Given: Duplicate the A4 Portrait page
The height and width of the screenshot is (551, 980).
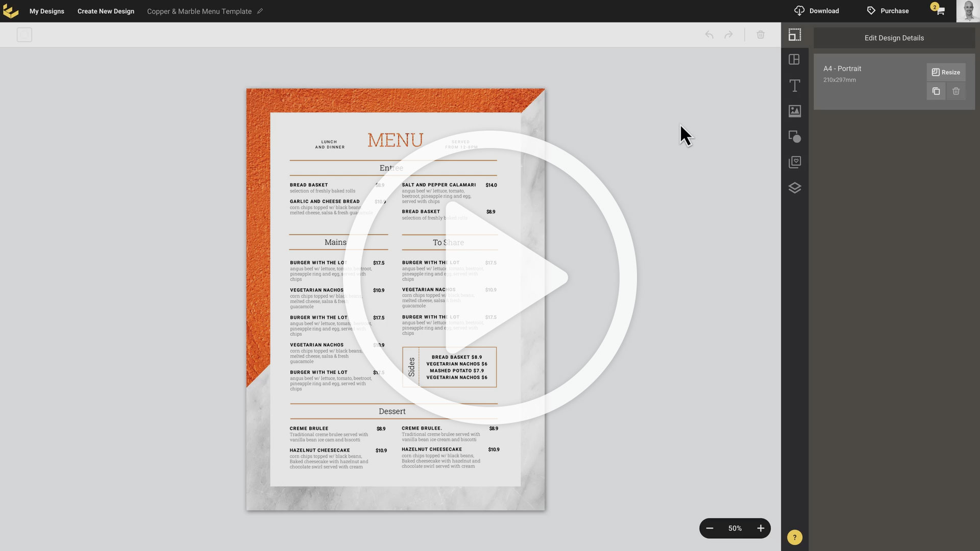Looking at the screenshot, I should pos(936,91).
